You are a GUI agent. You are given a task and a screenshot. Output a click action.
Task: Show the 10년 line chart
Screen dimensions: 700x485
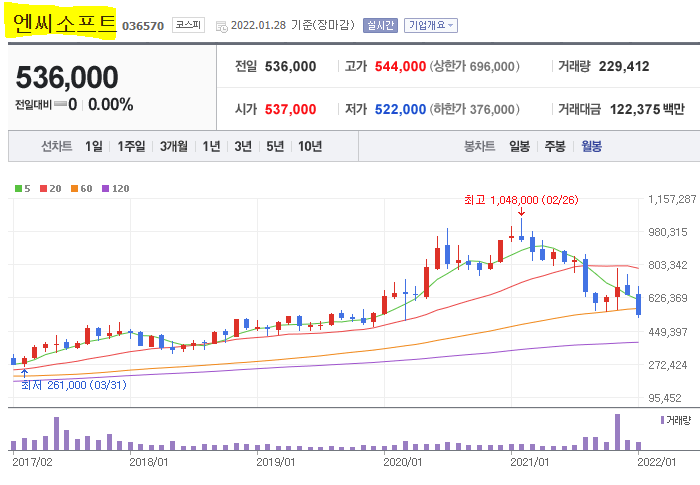310,146
